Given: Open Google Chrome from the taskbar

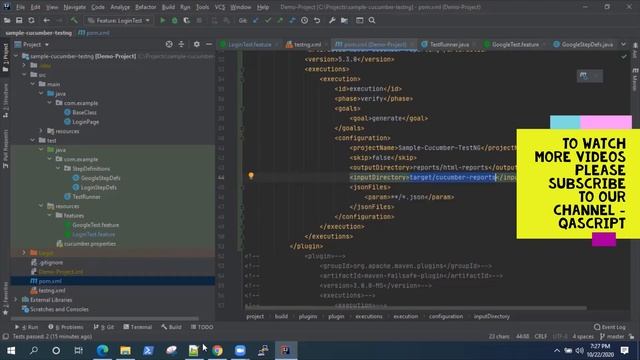Looking at the screenshot, I should [217, 350].
